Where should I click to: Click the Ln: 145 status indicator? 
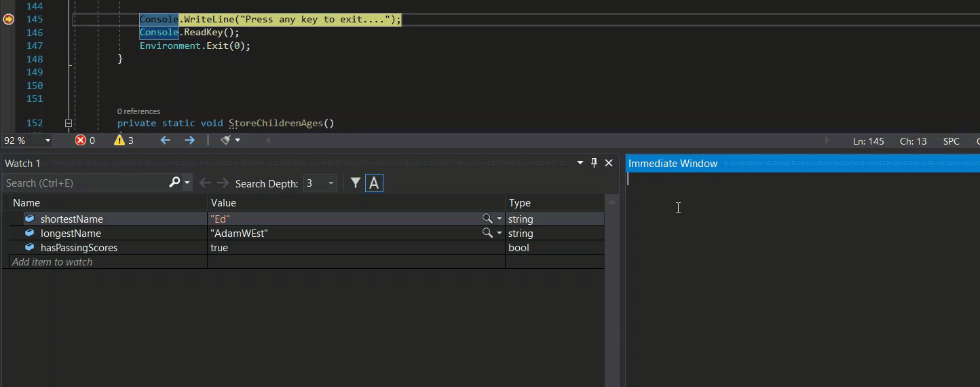pyautogui.click(x=869, y=141)
